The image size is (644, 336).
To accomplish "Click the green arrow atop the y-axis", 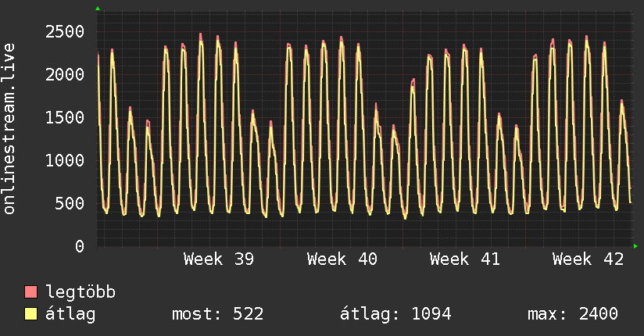I will (x=98, y=9).
